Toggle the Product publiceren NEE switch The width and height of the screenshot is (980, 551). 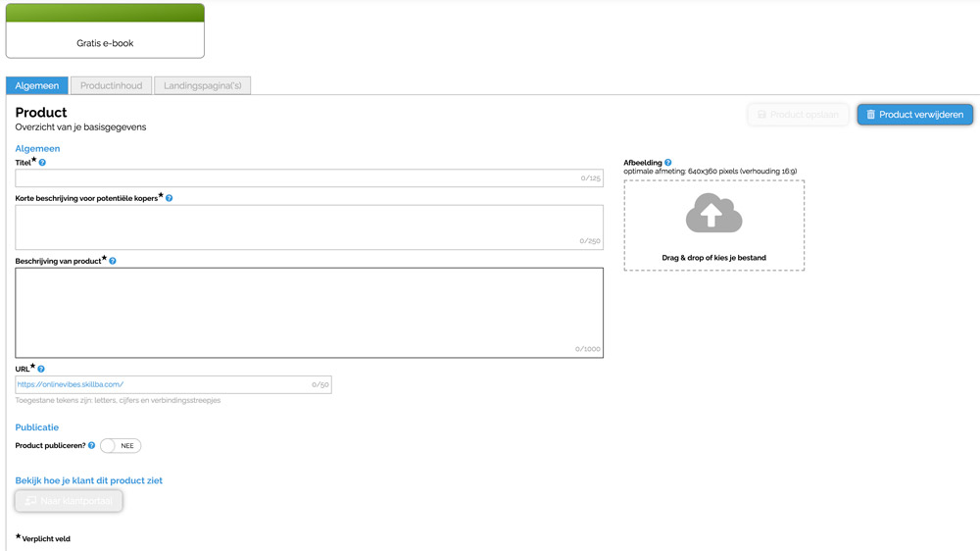click(121, 445)
